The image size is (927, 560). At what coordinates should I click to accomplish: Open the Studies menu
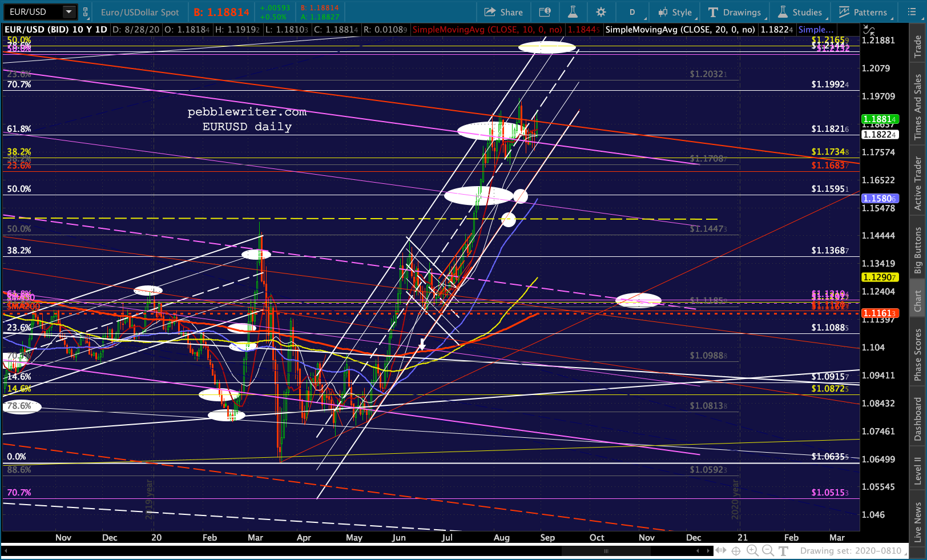[800, 12]
